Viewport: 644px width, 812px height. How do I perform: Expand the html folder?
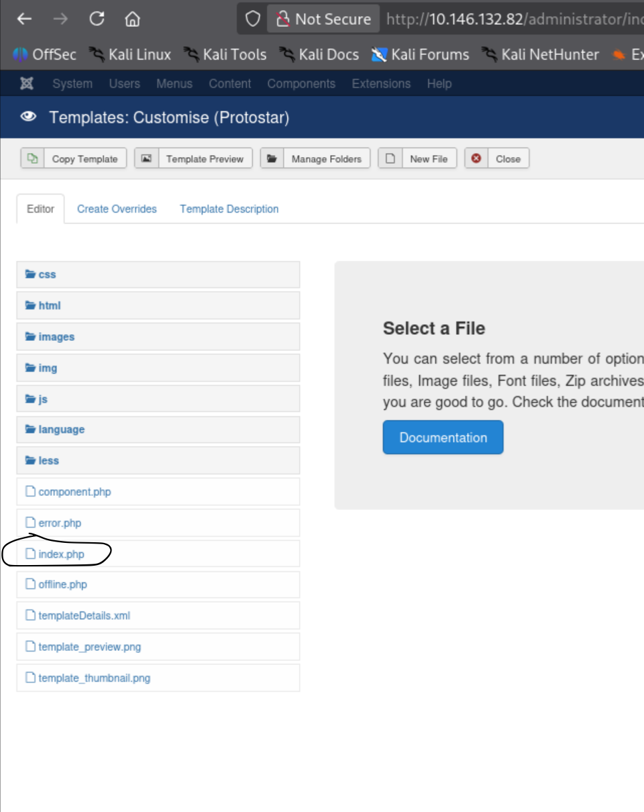pos(158,305)
